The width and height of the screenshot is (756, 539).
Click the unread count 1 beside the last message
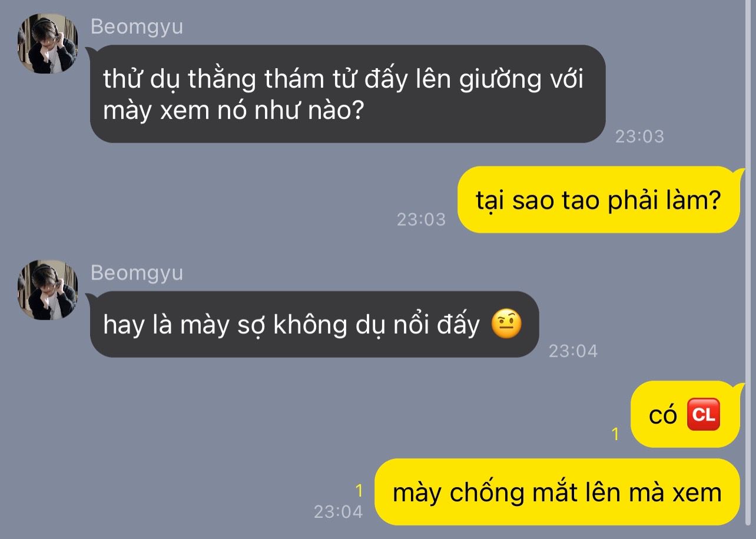[359, 490]
